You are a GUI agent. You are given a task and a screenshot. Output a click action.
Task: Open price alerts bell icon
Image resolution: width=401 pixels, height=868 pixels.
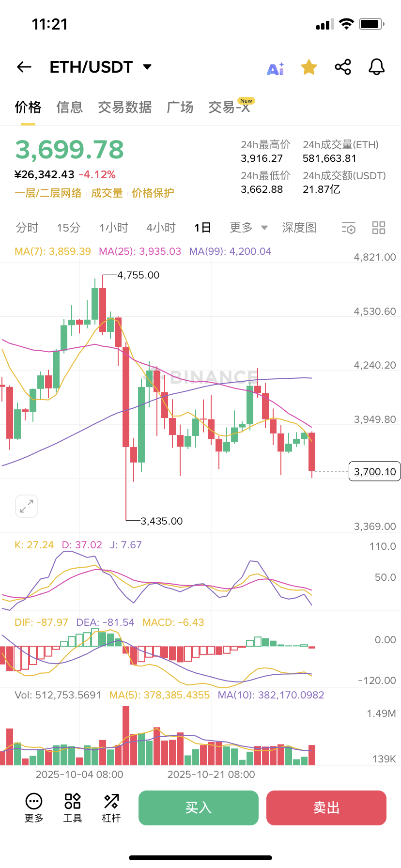[376, 67]
